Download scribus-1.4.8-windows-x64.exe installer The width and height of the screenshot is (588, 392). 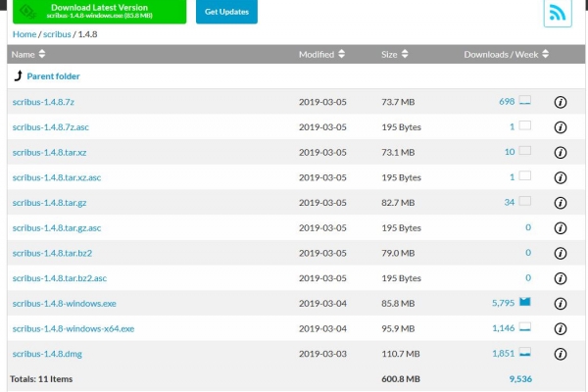tap(73, 328)
